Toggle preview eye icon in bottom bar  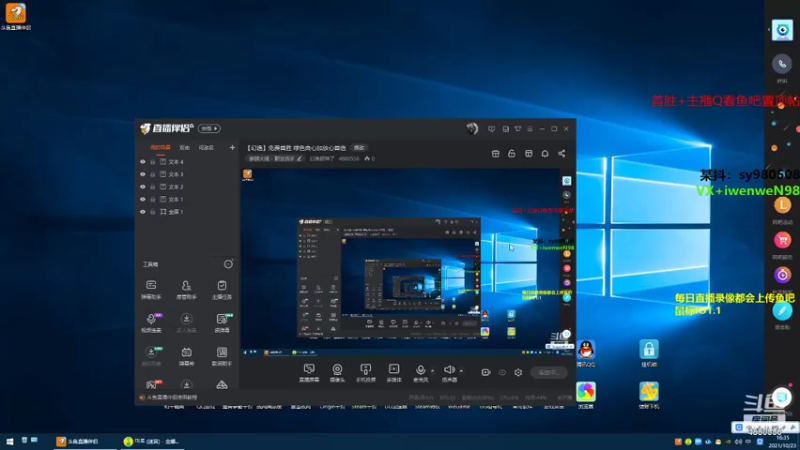[503, 372]
